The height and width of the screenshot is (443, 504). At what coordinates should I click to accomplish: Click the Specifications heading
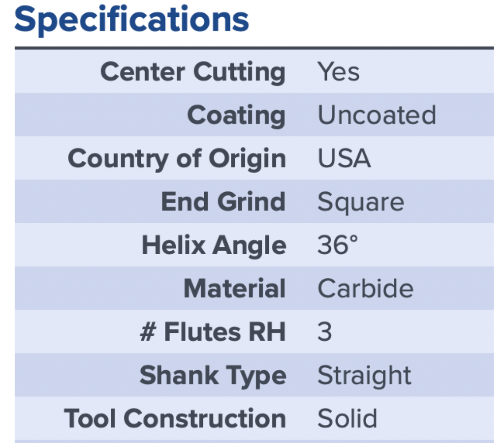(x=131, y=20)
